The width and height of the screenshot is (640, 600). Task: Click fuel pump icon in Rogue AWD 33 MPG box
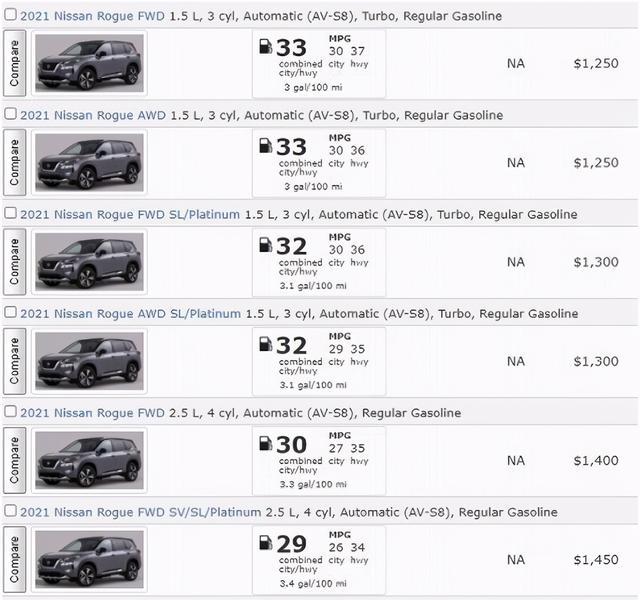pyautogui.click(x=266, y=145)
